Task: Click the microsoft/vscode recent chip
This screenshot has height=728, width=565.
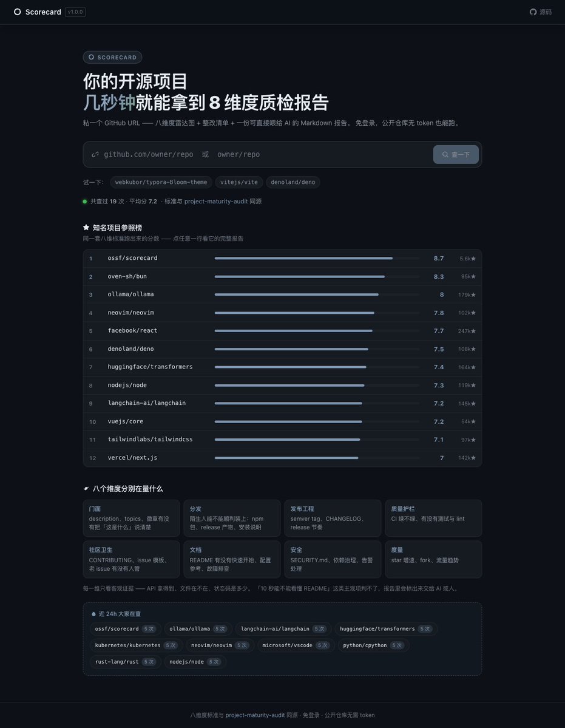Action: pos(296,645)
